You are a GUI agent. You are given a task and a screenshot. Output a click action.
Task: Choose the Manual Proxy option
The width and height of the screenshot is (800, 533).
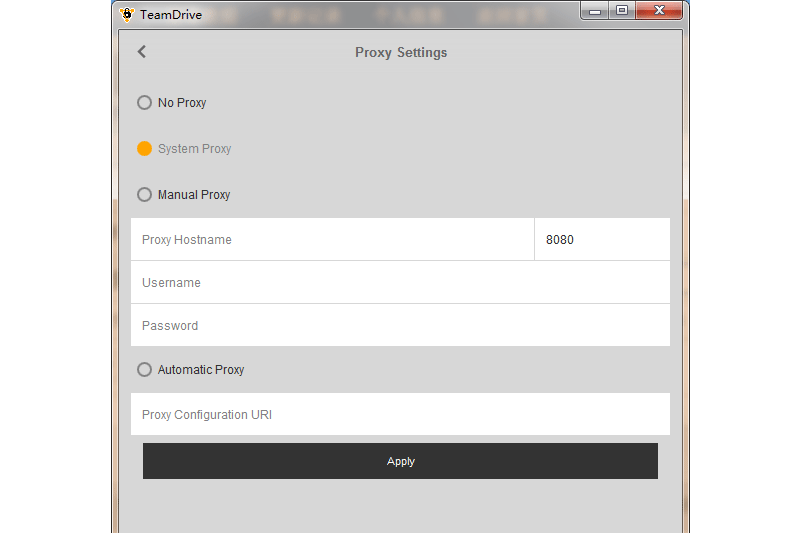tap(144, 194)
